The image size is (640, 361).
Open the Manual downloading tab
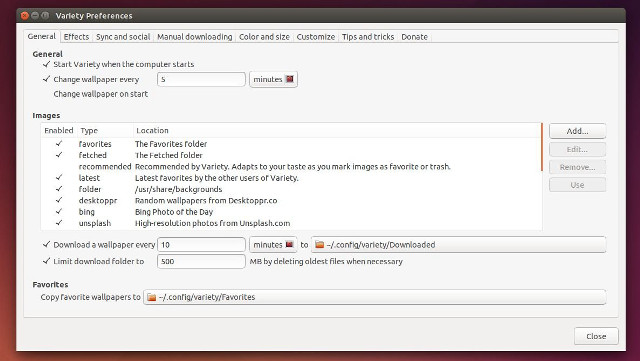click(x=195, y=37)
